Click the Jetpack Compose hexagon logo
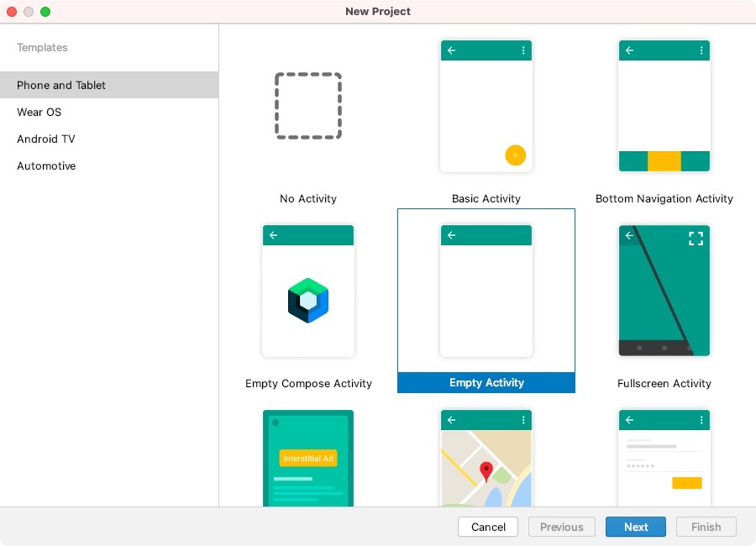 point(308,301)
